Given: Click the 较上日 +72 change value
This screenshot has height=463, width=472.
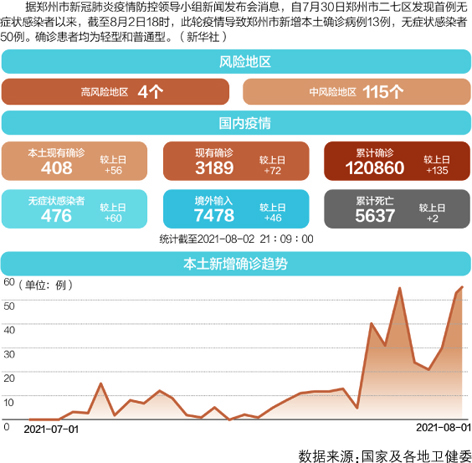Looking at the screenshot, I should click(x=272, y=165).
